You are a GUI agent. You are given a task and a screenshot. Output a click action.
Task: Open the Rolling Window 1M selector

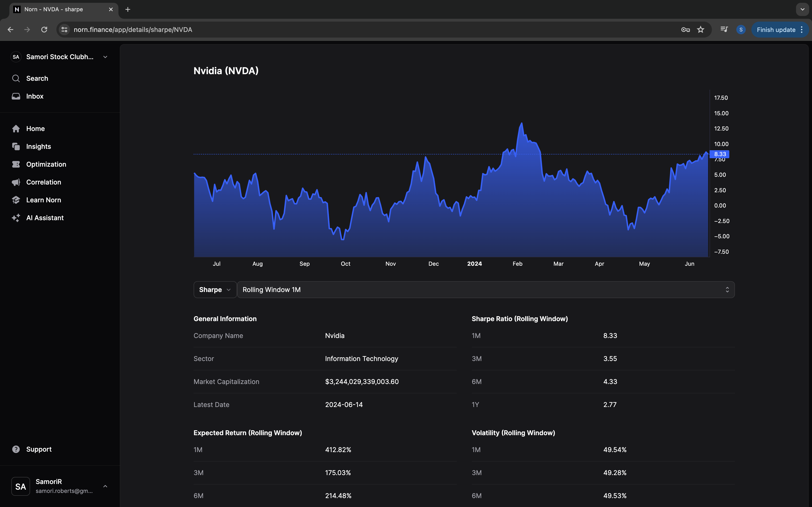(x=485, y=290)
